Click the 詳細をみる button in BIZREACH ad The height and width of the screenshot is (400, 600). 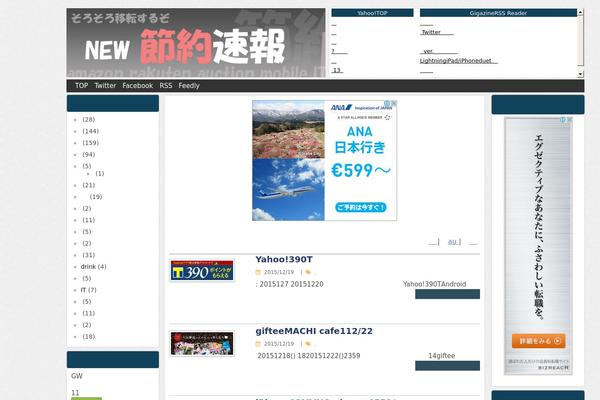click(x=538, y=341)
